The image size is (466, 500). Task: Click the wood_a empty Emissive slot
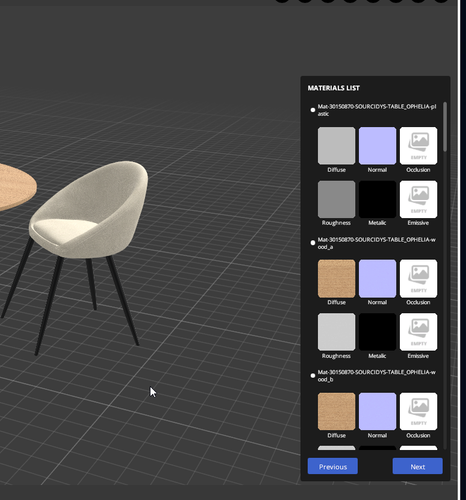[x=418, y=332]
